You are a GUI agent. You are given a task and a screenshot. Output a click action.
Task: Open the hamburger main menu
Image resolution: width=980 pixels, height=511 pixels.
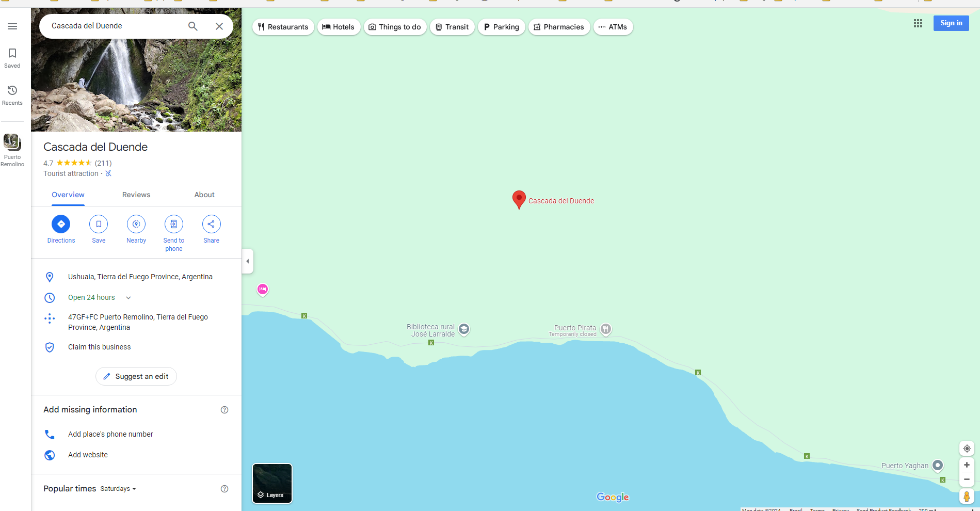tap(12, 26)
